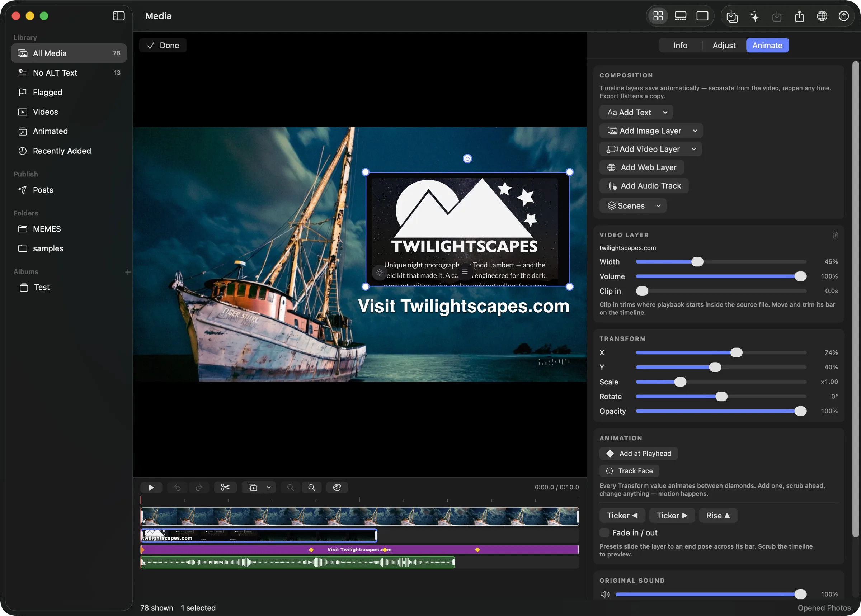Image resolution: width=861 pixels, height=616 pixels.
Task: Select the Visit Twilightscapes.com text track
Action: (360, 550)
